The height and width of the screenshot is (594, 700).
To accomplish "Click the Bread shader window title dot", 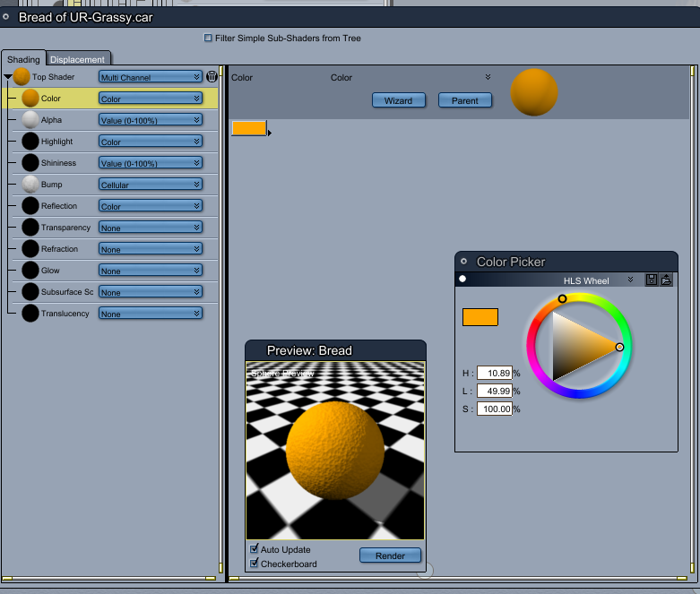I will [x=5, y=17].
